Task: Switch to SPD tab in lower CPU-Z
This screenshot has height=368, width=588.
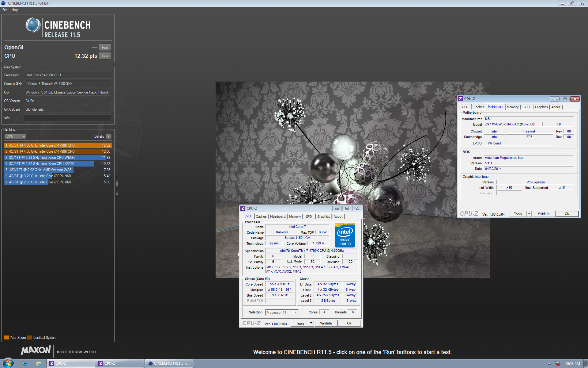Action: (309, 217)
